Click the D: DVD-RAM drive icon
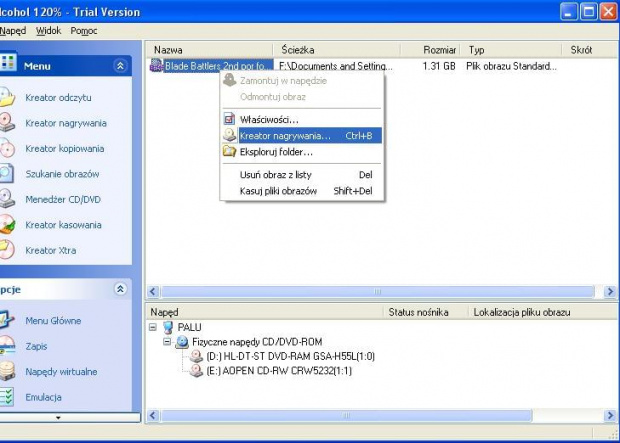 [x=196, y=356]
